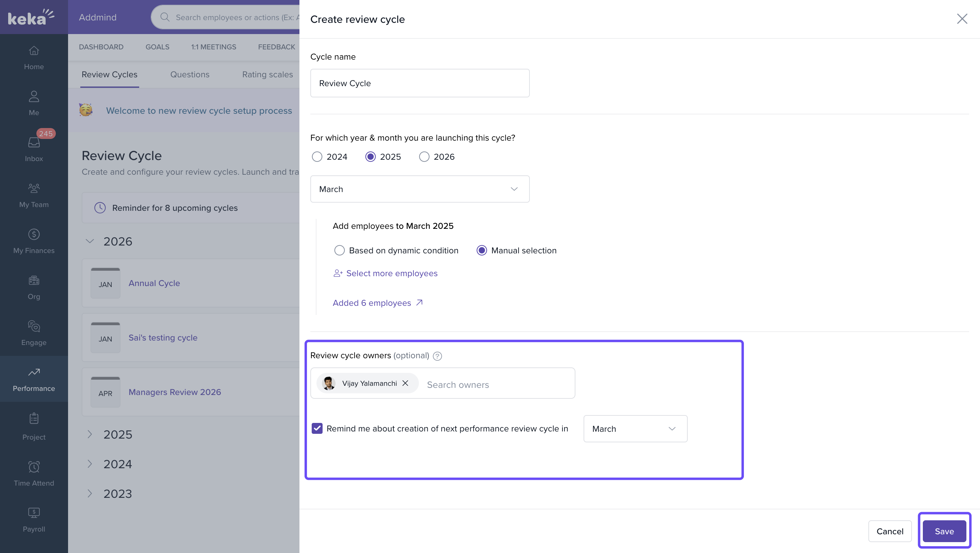Click the Time Attend alarm icon

pos(34,467)
